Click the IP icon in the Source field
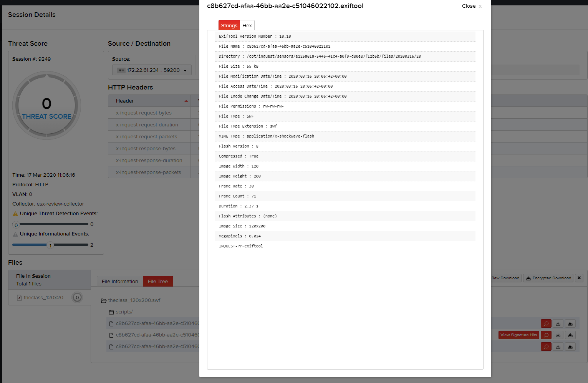Viewport: 588px width, 383px height. click(121, 70)
